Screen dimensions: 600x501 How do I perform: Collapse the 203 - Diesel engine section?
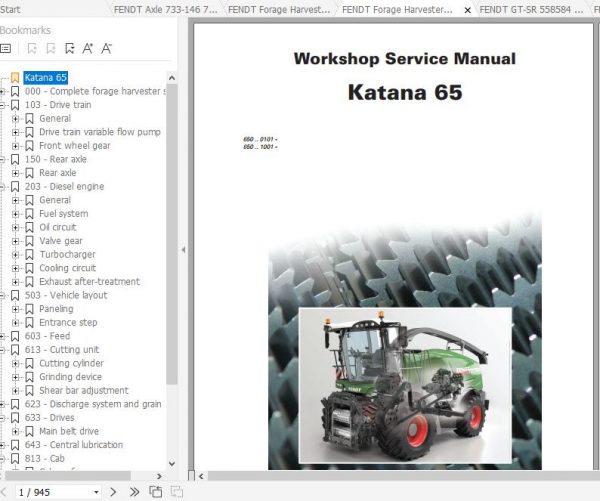coord(2,187)
